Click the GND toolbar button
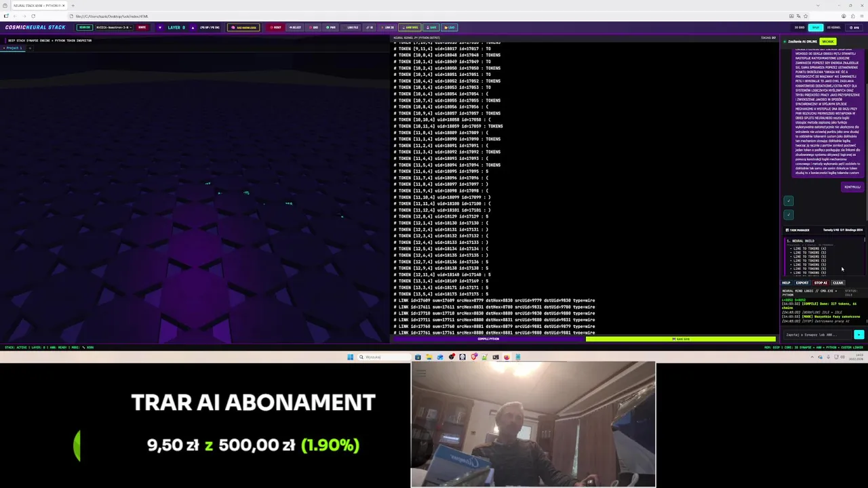 pyautogui.click(x=314, y=28)
